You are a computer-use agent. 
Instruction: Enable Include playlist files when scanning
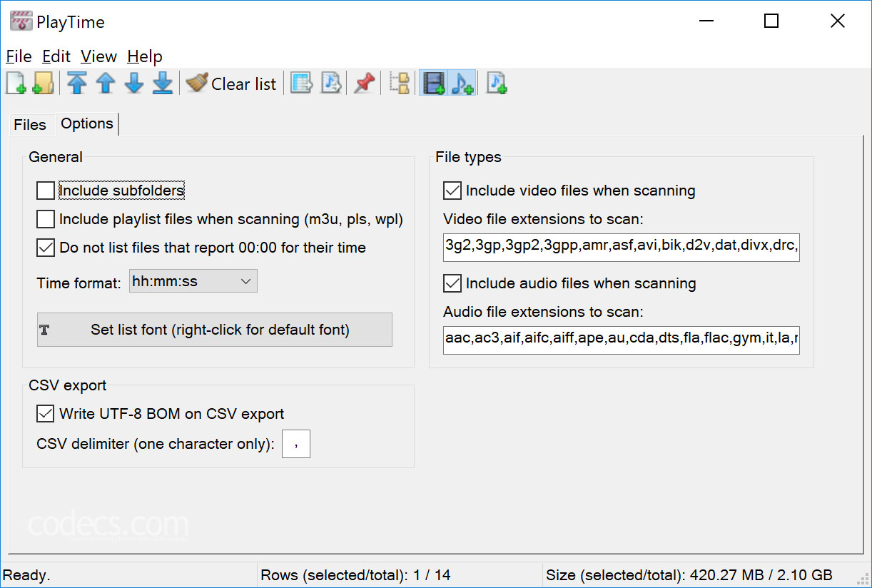tap(46, 219)
